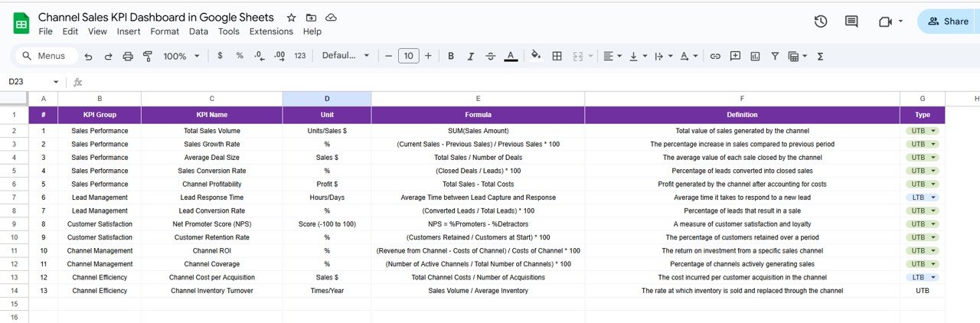The height and width of the screenshot is (323, 980).
Task: Open the font family dropdown
Action: (x=345, y=56)
